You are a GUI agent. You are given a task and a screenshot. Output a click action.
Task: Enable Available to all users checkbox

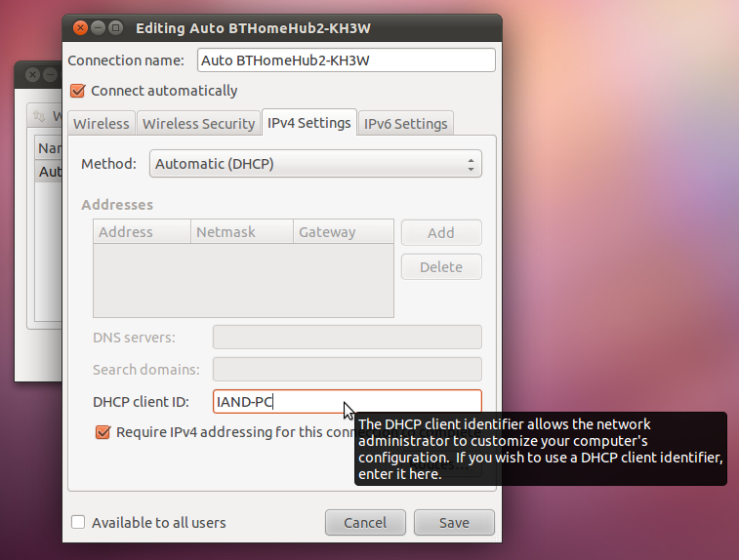coord(78,522)
